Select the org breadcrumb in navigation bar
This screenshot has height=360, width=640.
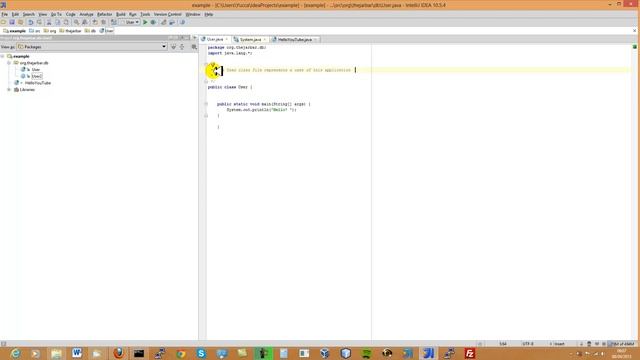point(50,31)
